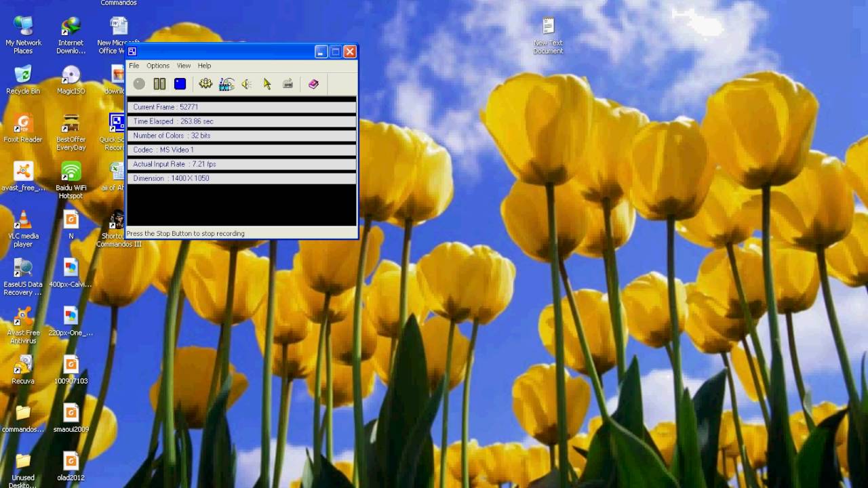Click the video annotations film strip icon
This screenshot has width=868, height=488.
point(226,84)
